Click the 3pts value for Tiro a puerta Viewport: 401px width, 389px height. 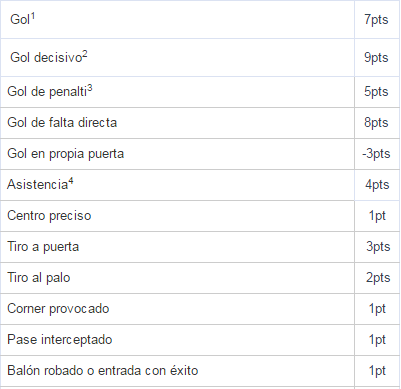tap(378, 247)
